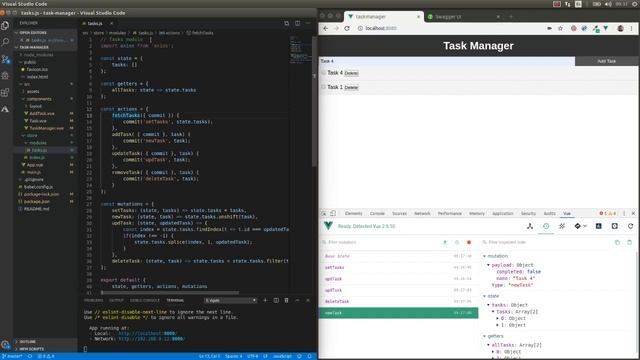Open the Vue devtools Events view
Image resolution: width=640 pixels, height=360 pixels.
(562, 226)
